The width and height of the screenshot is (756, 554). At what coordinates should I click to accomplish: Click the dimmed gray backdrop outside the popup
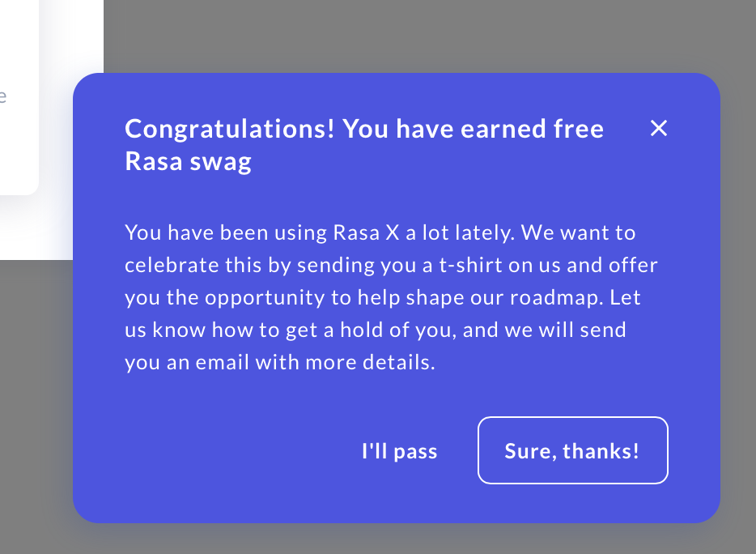(x=405, y=36)
